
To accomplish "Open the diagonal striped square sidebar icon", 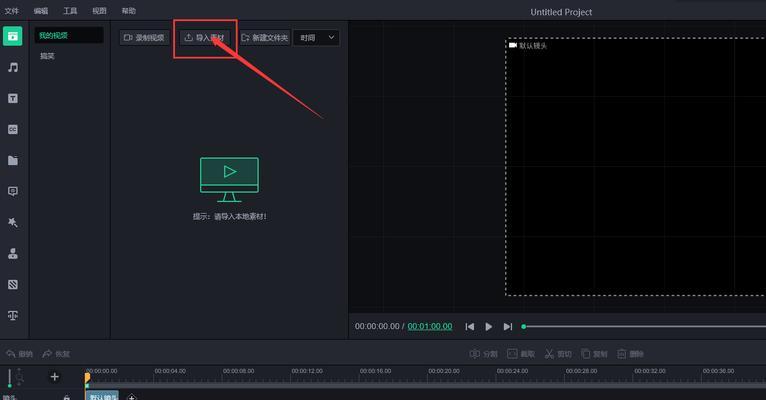I will pos(13,284).
